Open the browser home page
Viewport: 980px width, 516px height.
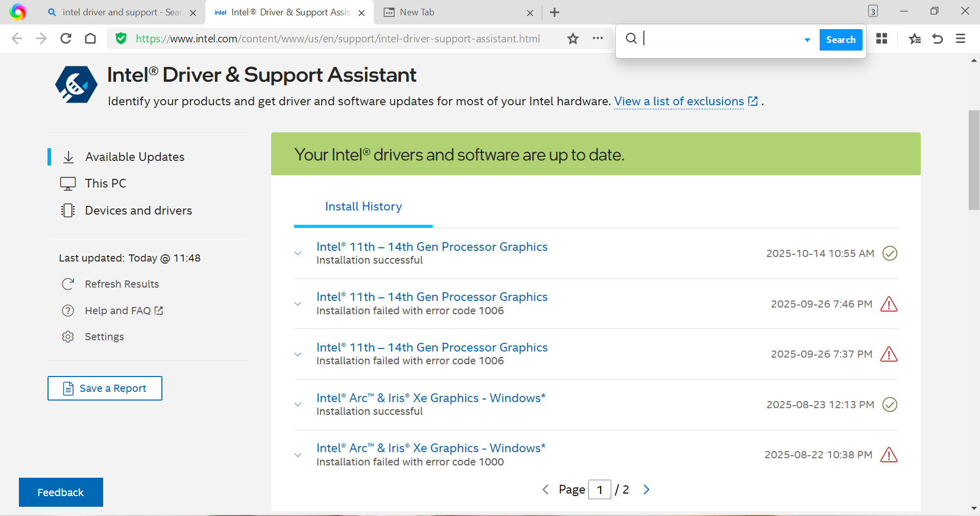(x=90, y=38)
